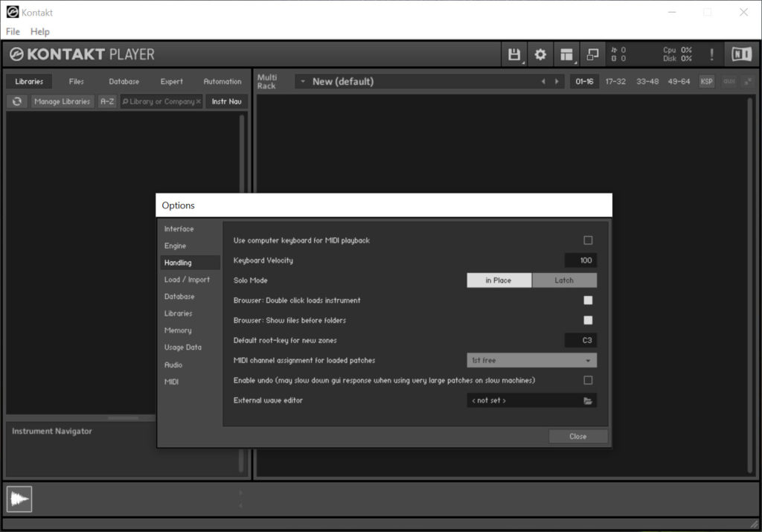Image resolution: width=762 pixels, height=532 pixels.
Task: Set Solo Mode to In Place
Action: point(499,281)
